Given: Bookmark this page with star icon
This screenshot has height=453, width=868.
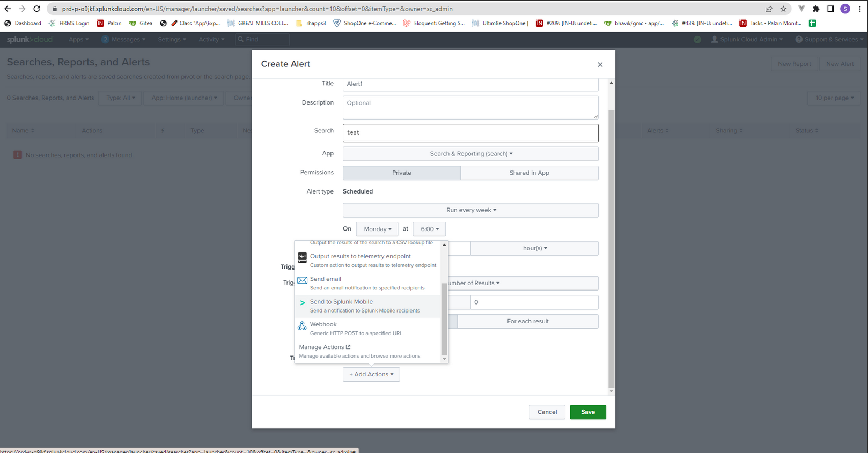Looking at the screenshot, I should pos(783,9).
